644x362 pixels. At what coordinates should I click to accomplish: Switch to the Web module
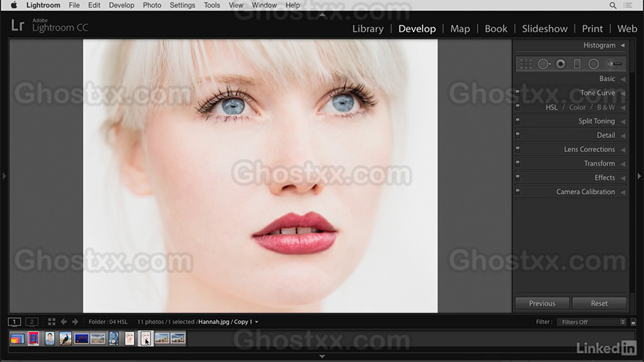(627, 29)
